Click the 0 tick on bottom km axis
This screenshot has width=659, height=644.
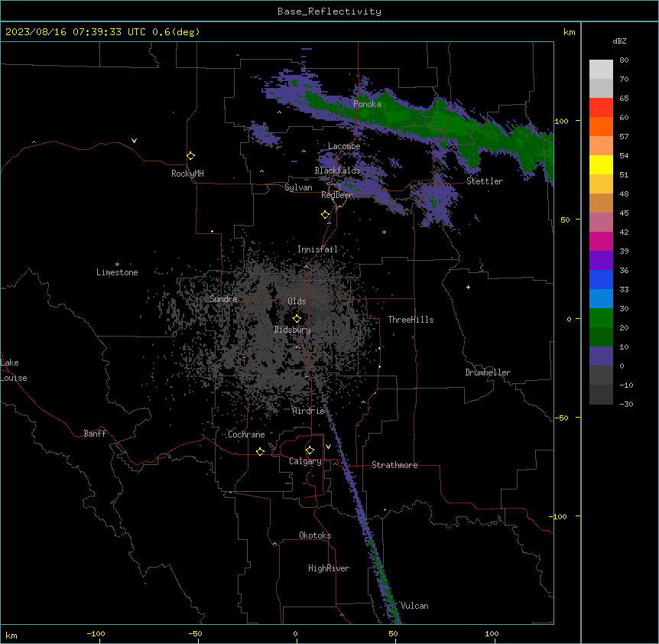coord(295,633)
